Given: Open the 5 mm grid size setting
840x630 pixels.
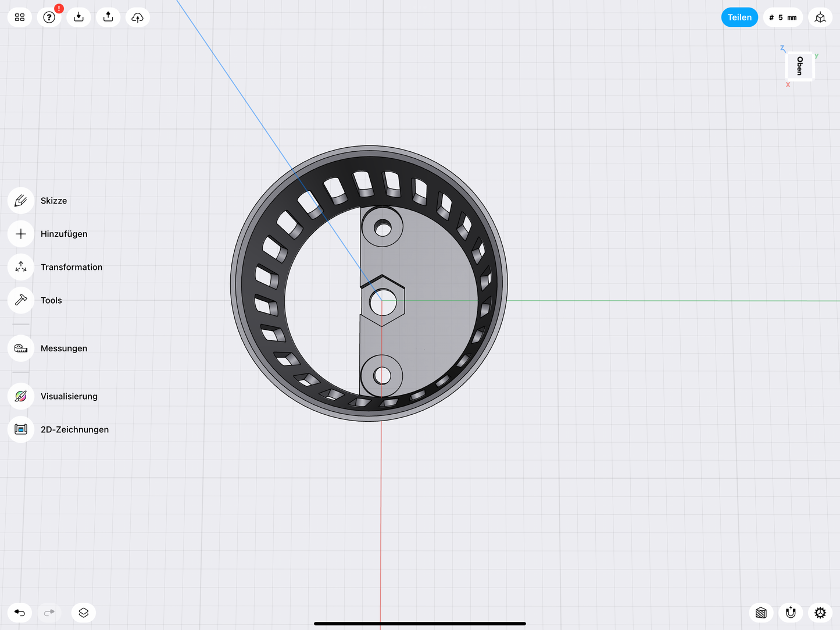Looking at the screenshot, I should coord(783,17).
